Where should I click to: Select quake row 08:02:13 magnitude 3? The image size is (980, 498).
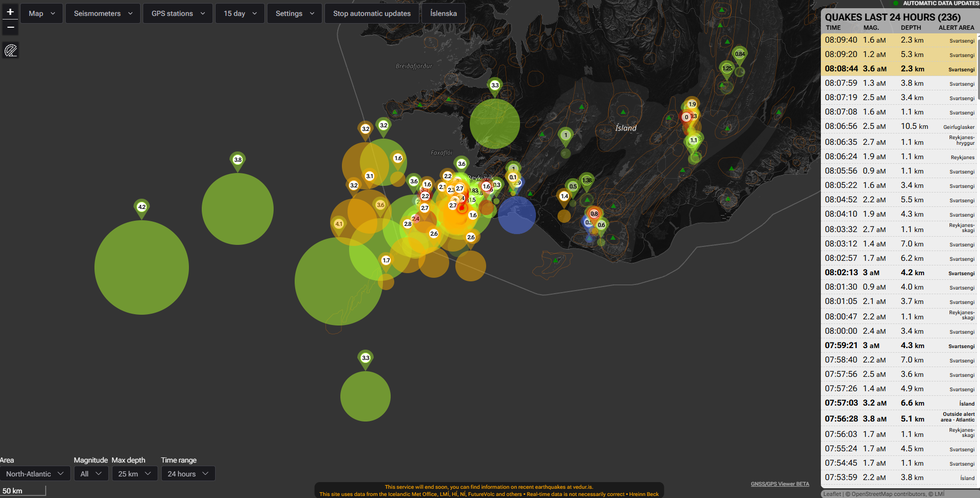899,273
